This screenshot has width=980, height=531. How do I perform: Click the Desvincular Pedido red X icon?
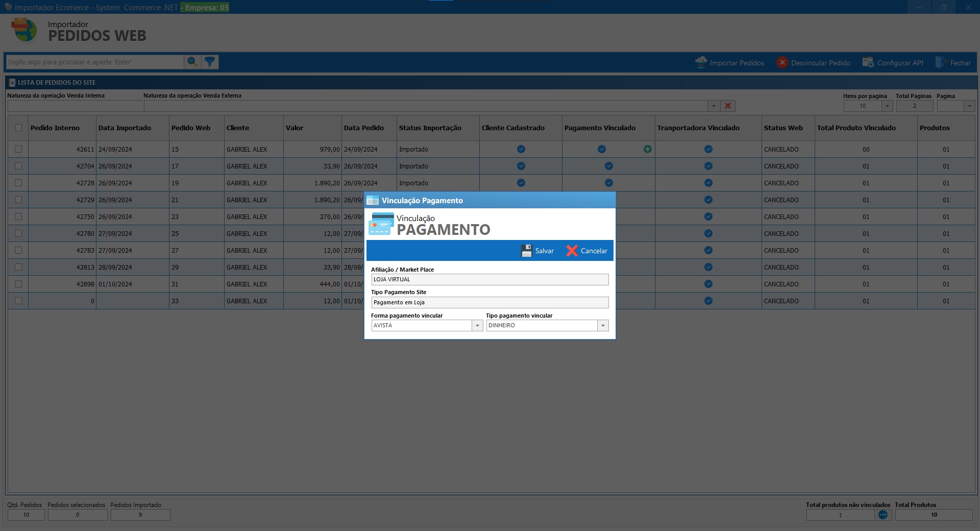782,62
